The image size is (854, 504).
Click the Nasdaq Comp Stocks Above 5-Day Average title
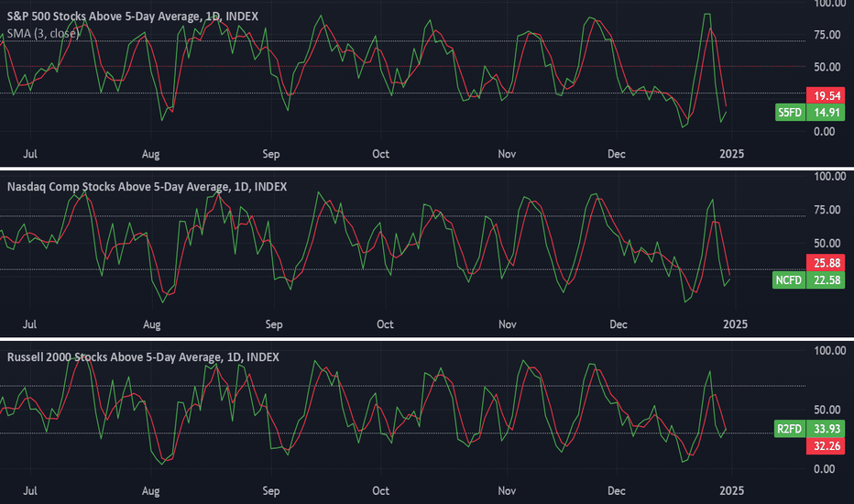147,186
